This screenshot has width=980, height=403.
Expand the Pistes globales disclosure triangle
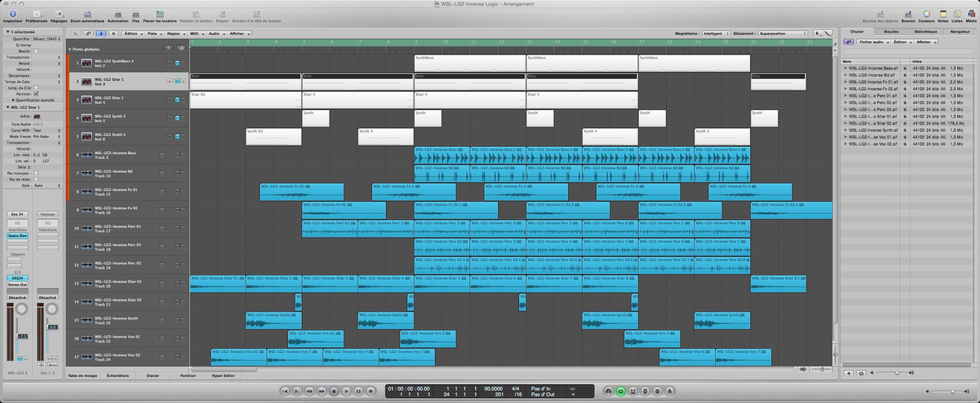[70, 50]
